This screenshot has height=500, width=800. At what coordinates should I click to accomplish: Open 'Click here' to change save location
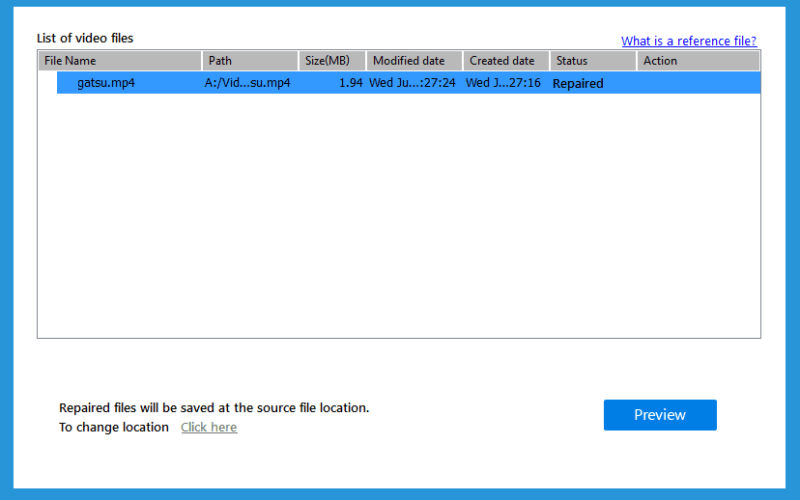click(x=209, y=427)
